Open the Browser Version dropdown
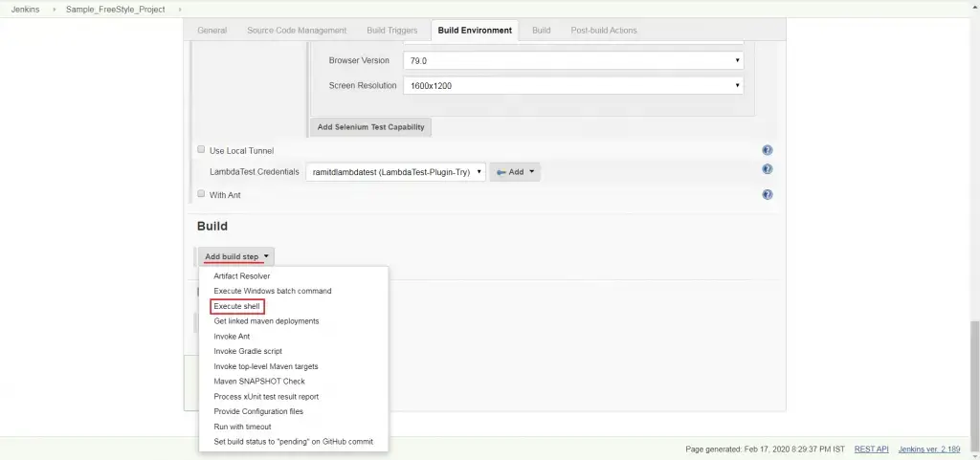 [573, 60]
